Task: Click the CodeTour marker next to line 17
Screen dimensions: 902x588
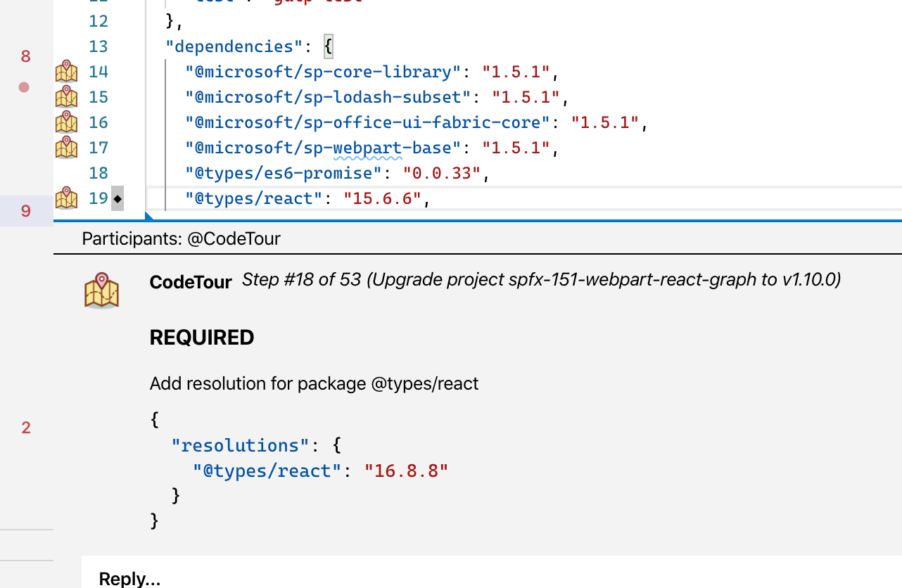Action: click(66, 147)
